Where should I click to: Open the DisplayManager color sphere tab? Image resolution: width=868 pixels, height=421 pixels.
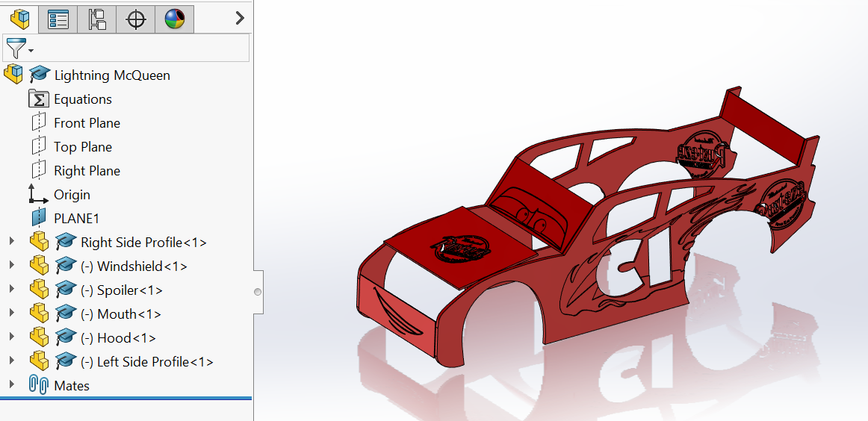[x=175, y=19]
